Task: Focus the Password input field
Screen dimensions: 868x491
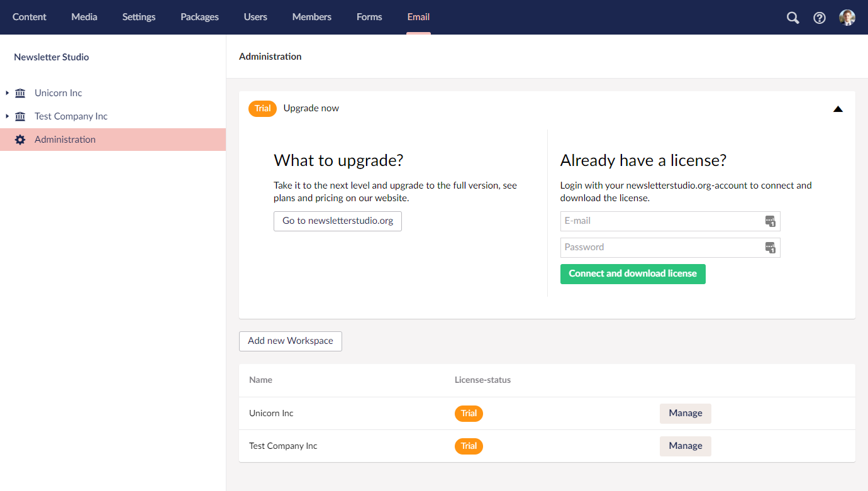Action: (x=670, y=248)
